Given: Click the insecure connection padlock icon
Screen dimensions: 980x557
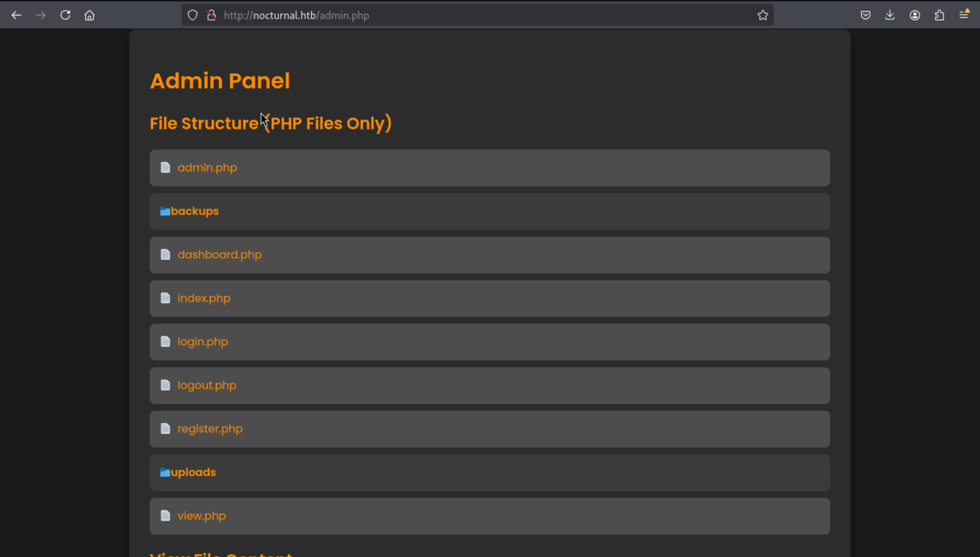Looking at the screenshot, I should point(211,15).
